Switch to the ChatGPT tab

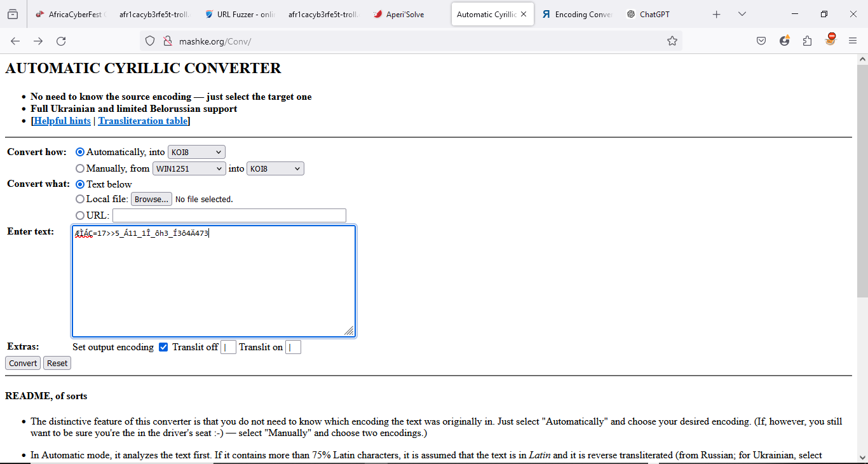654,14
